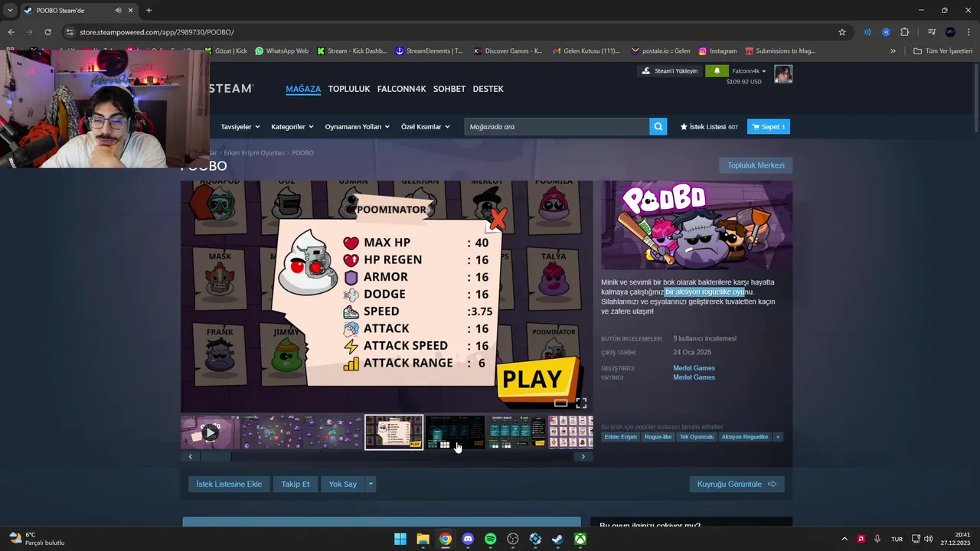The height and width of the screenshot is (551, 980).
Task: Reload the page in Chrome
Action: (47, 32)
